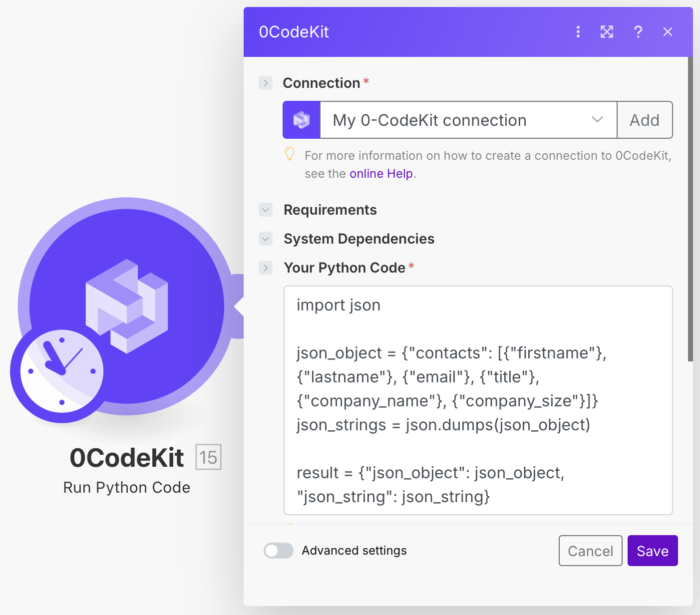Click the 'import json' line in code
The height and width of the screenshot is (615, 700).
pyautogui.click(x=339, y=305)
